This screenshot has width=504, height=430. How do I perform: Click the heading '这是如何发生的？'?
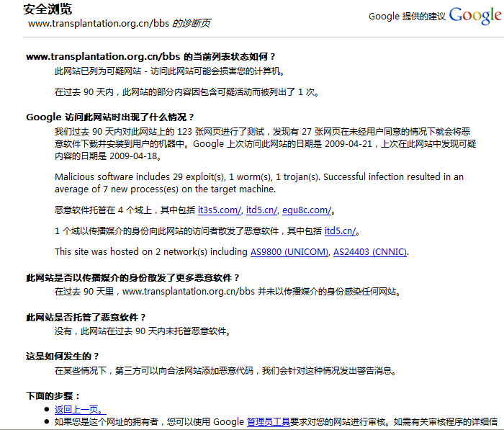click(x=63, y=357)
